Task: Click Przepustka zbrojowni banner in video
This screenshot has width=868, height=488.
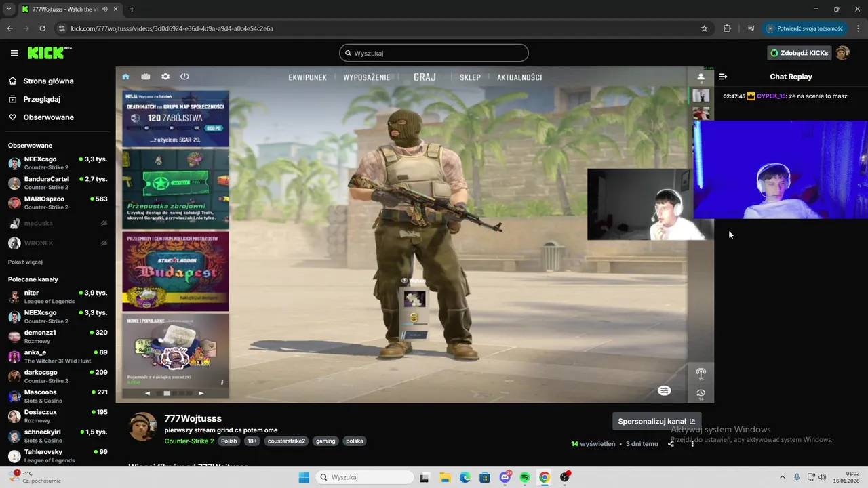Action: tap(176, 189)
